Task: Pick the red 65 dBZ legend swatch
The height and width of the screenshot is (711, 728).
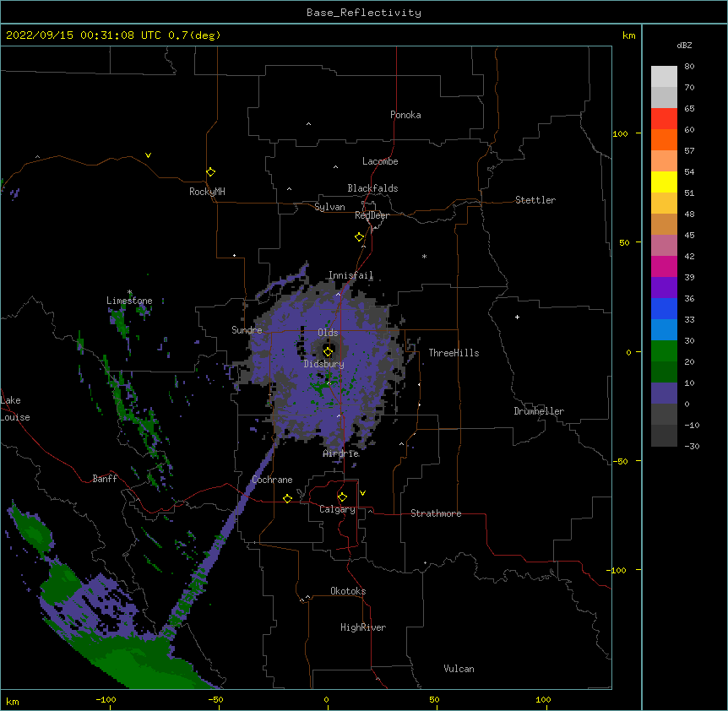Action: 664,119
